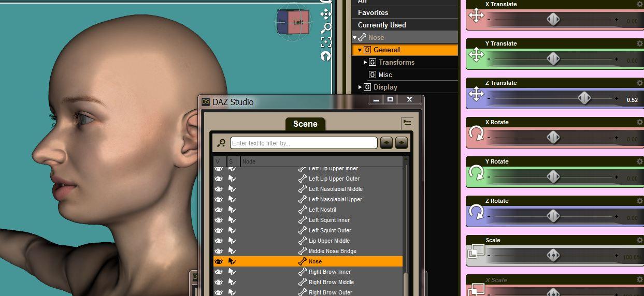Click the filter search magnifier icon
Image resolution: width=644 pixels, height=296 pixels.
tap(221, 143)
